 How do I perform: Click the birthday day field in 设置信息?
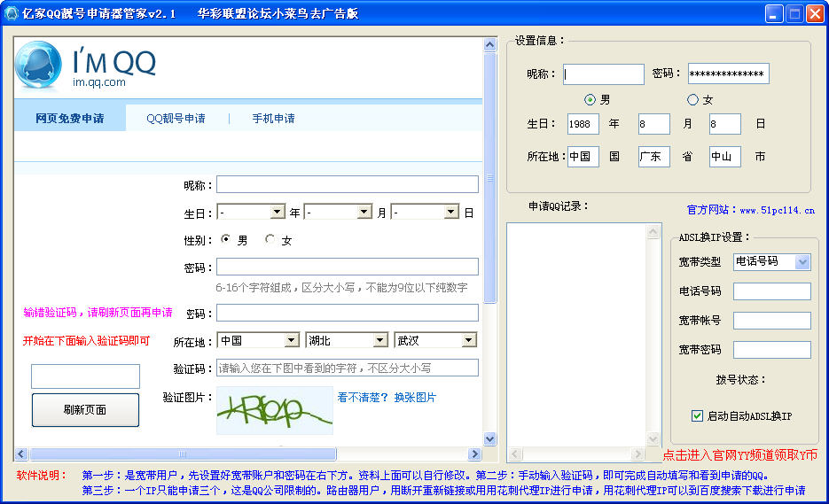click(725, 124)
